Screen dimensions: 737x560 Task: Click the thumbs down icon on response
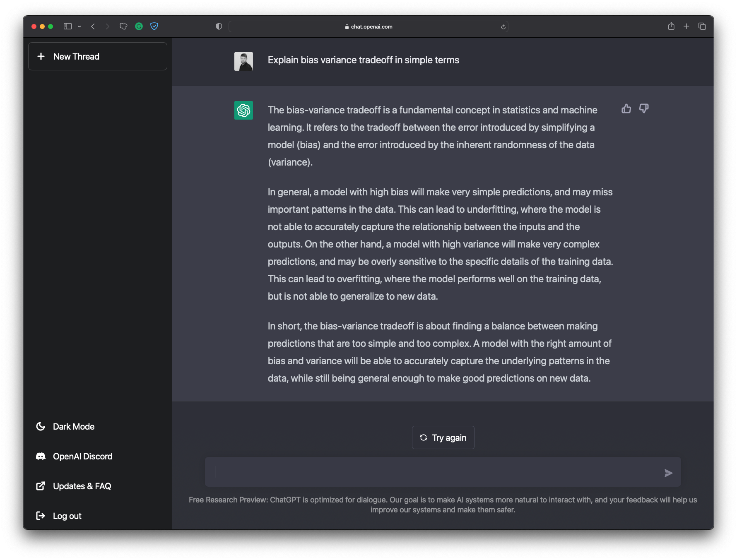coord(643,109)
